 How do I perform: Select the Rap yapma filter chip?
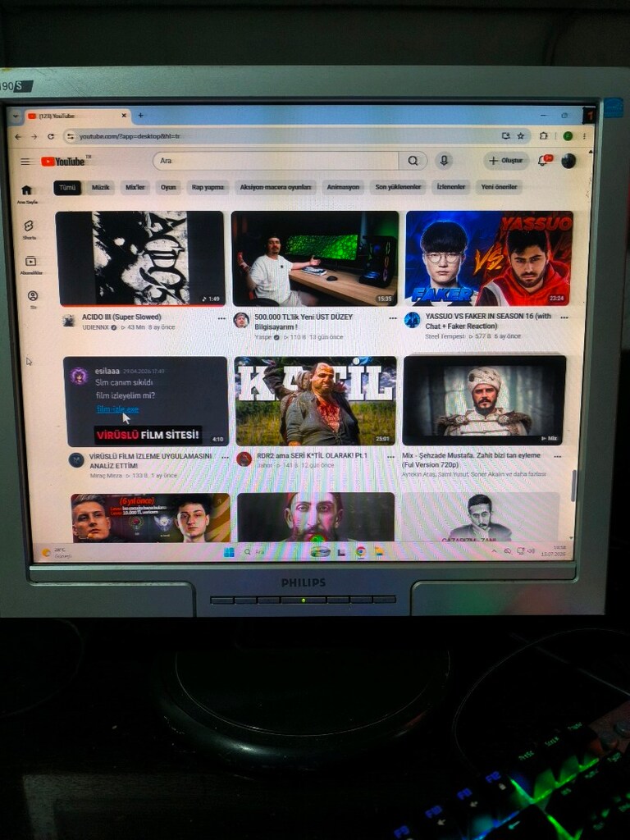click(x=208, y=188)
